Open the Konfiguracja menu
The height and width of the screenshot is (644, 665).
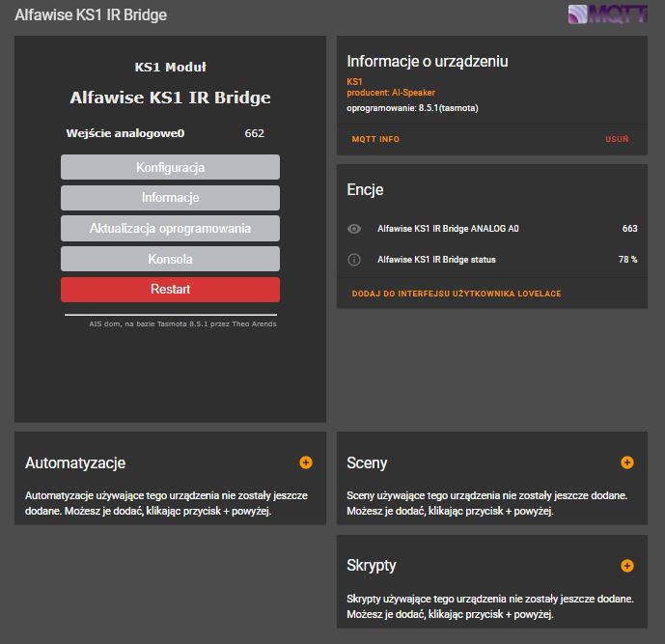pos(170,167)
